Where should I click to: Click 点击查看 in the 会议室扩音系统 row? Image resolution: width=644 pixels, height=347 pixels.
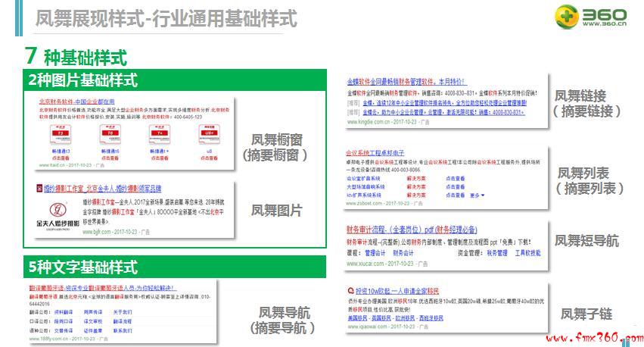click(455, 179)
